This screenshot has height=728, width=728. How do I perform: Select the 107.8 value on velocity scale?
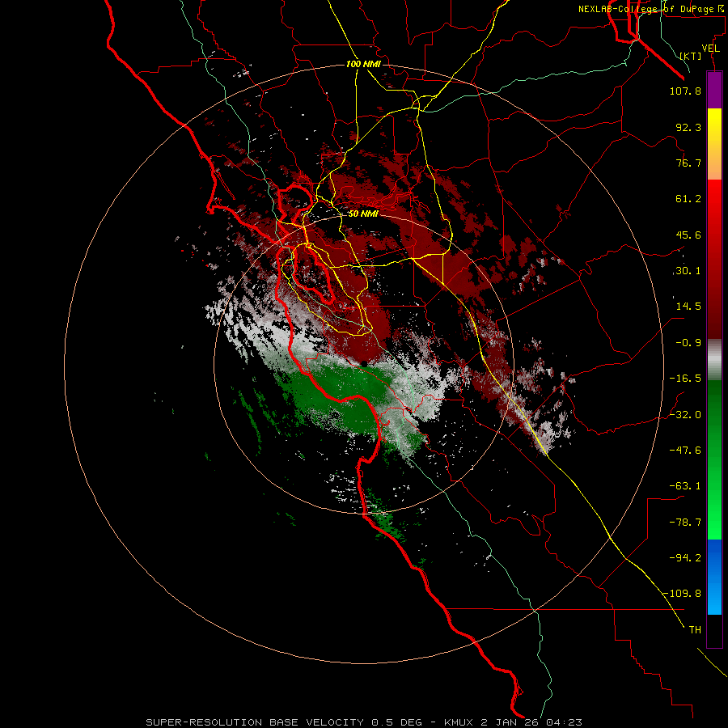(685, 91)
